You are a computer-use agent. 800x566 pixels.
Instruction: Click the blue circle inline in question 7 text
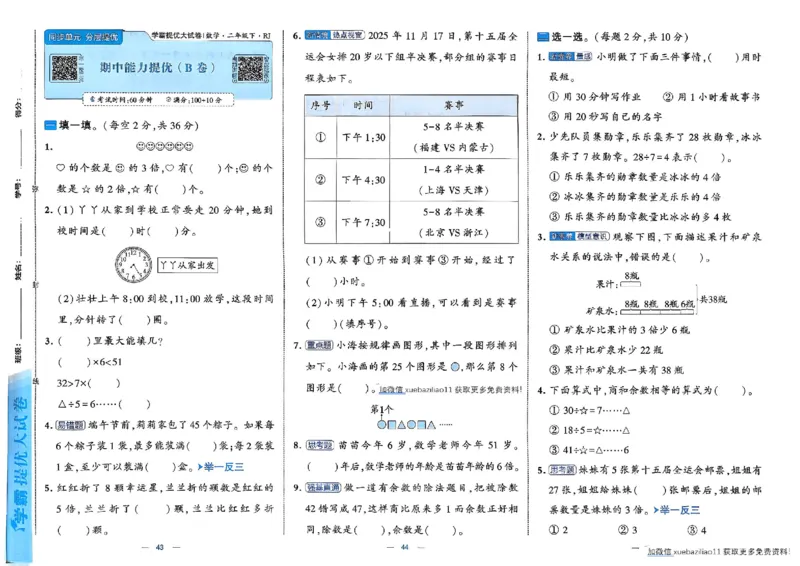coord(456,366)
